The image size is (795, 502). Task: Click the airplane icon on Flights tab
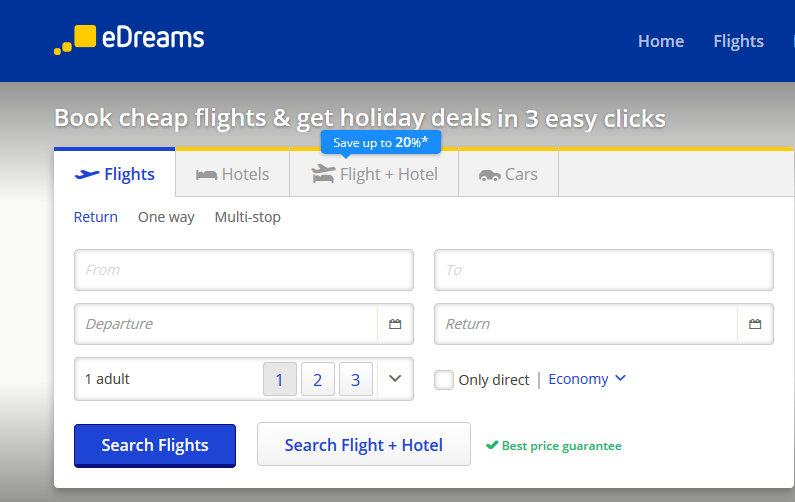(87, 174)
